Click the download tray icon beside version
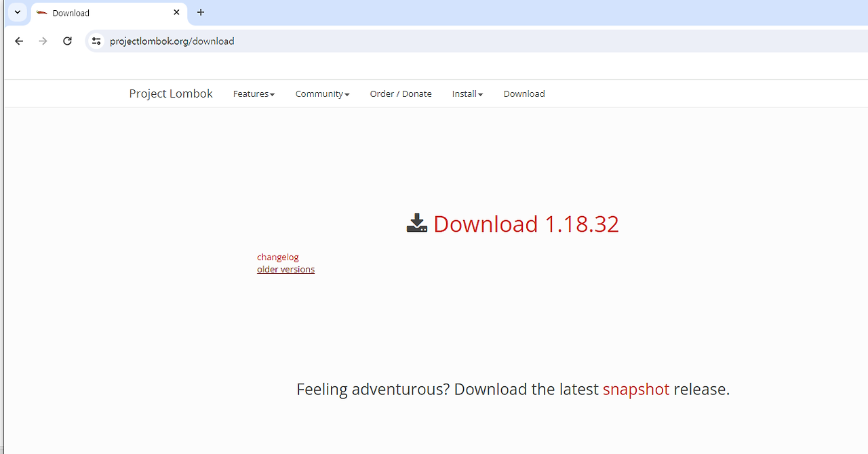This screenshot has height=454, width=868. (417, 223)
